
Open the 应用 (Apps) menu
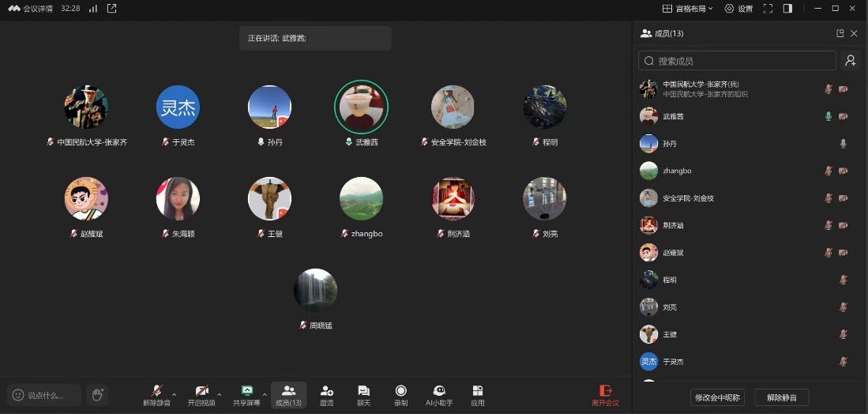[x=478, y=395]
